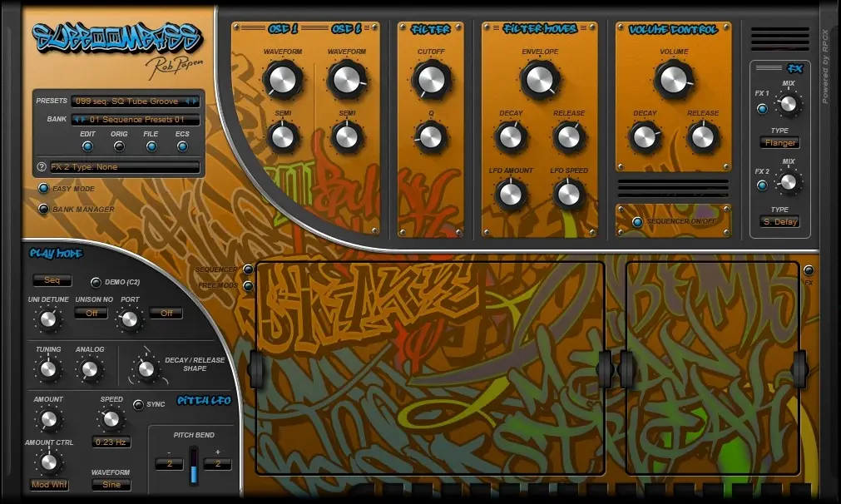841x504 pixels.
Task: Open the Unison No selector
Action: [92, 313]
